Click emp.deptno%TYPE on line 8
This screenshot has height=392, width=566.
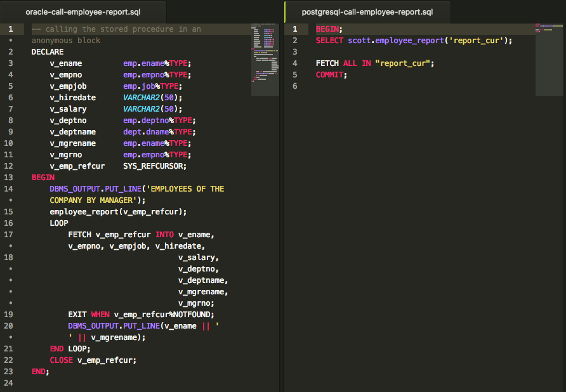point(159,121)
